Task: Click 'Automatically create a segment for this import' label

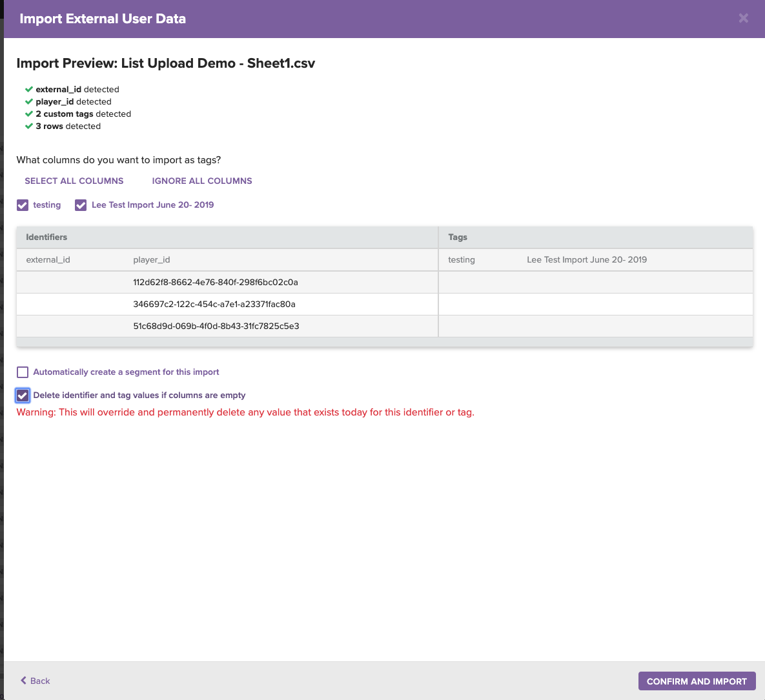Action: point(126,372)
